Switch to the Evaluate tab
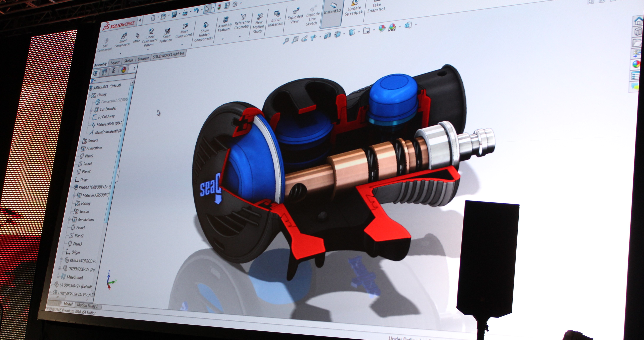Image resolution: width=644 pixels, height=340 pixels. (x=143, y=59)
